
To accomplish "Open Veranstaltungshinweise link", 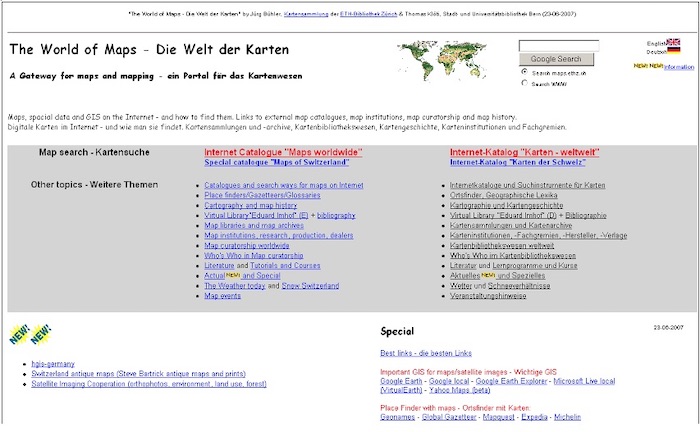I will pos(488,296).
